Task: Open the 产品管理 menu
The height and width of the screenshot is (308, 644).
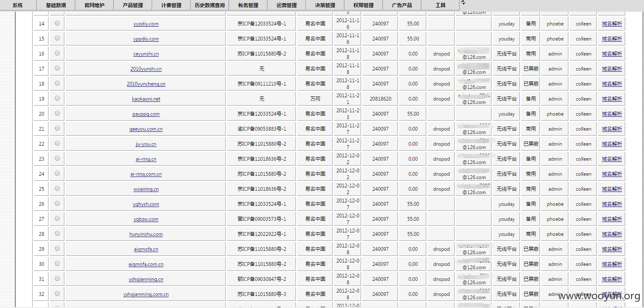Action: 133,5
